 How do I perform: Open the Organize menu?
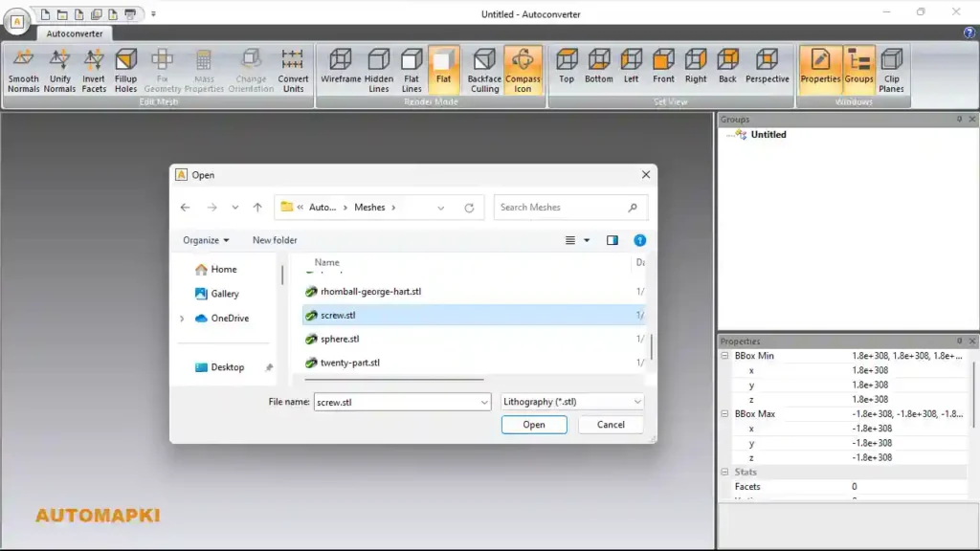(x=206, y=240)
